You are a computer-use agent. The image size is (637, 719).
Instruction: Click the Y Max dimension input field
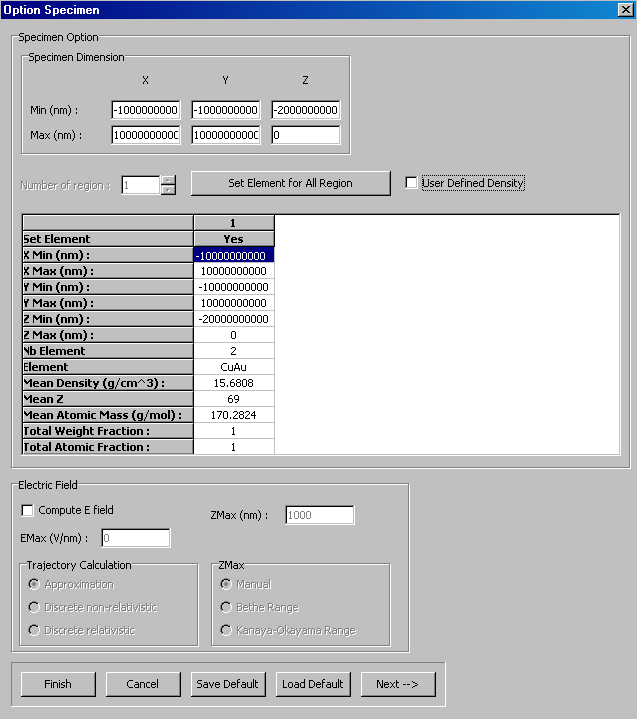coord(226,135)
